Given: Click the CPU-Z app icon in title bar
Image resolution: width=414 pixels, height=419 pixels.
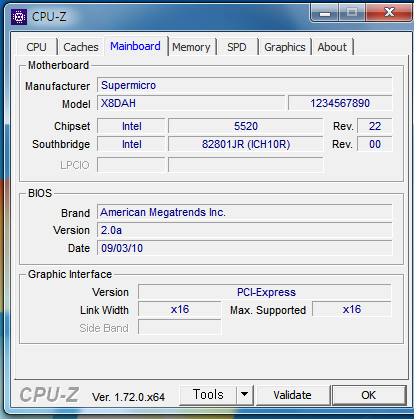Looking at the screenshot, I should click(19, 17).
